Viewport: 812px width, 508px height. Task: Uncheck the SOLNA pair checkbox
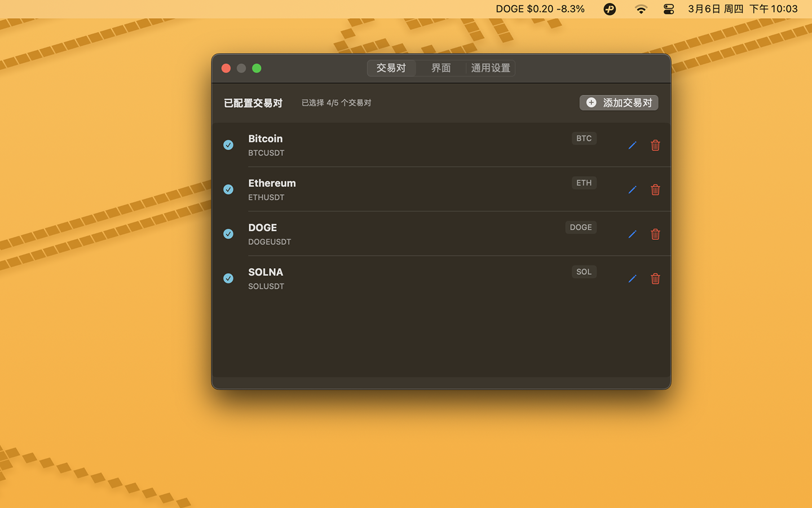point(228,278)
